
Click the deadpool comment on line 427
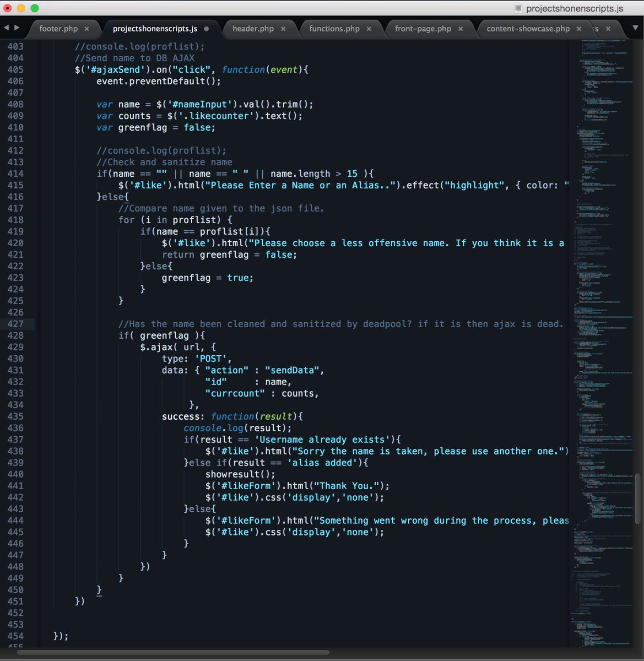[340, 324]
